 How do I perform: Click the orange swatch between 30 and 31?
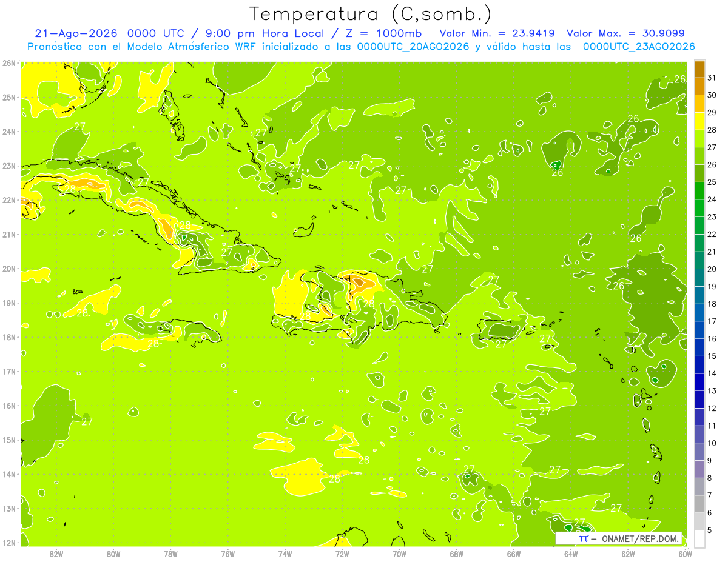click(699, 86)
